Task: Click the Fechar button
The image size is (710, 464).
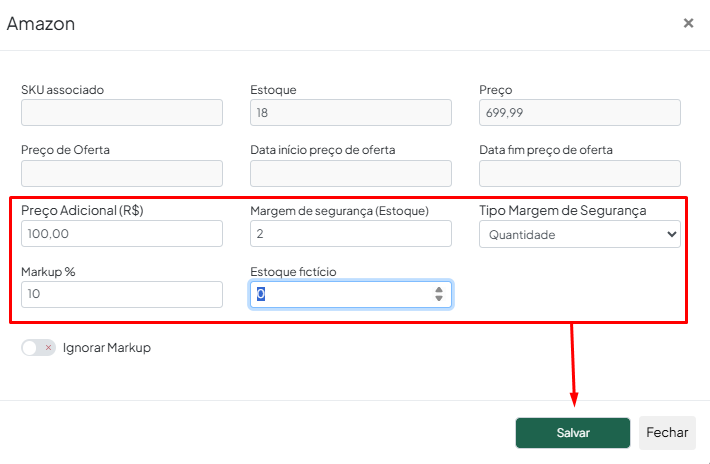Action: [667, 433]
